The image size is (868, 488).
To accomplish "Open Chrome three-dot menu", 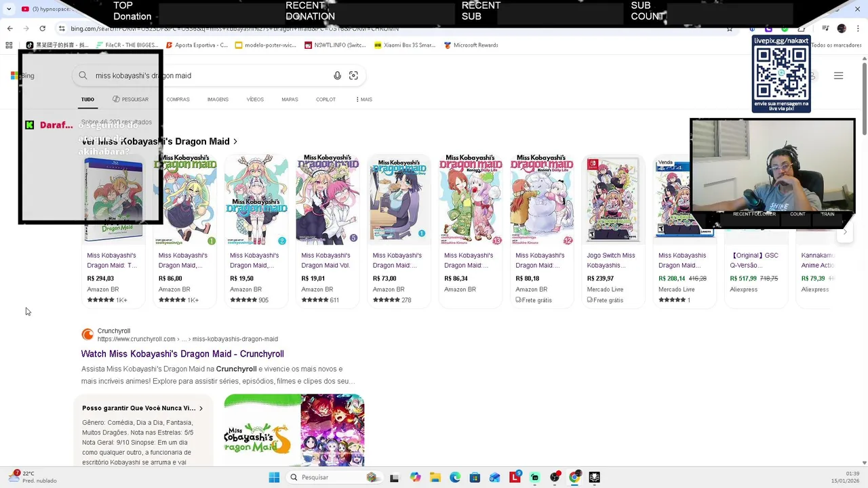I will [x=858, y=28].
